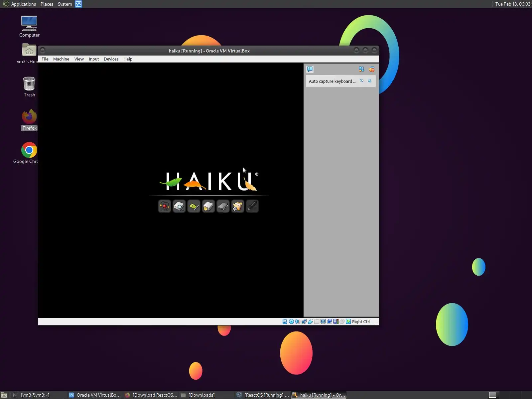Screen dimensions: 532x399
Task: Click the HAIKU logo in the VM screen
Action: (x=209, y=181)
